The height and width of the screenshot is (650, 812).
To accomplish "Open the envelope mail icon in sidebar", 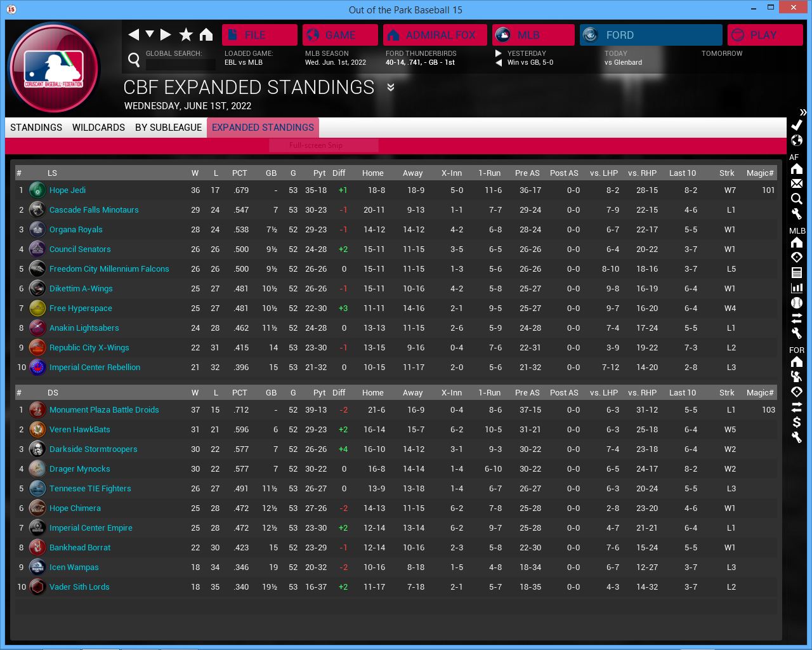I will (797, 183).
